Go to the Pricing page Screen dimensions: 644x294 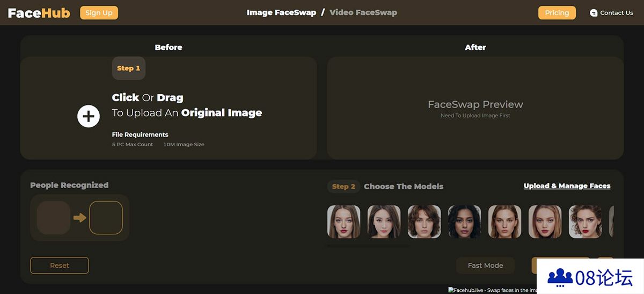click(x=557, y=13)
